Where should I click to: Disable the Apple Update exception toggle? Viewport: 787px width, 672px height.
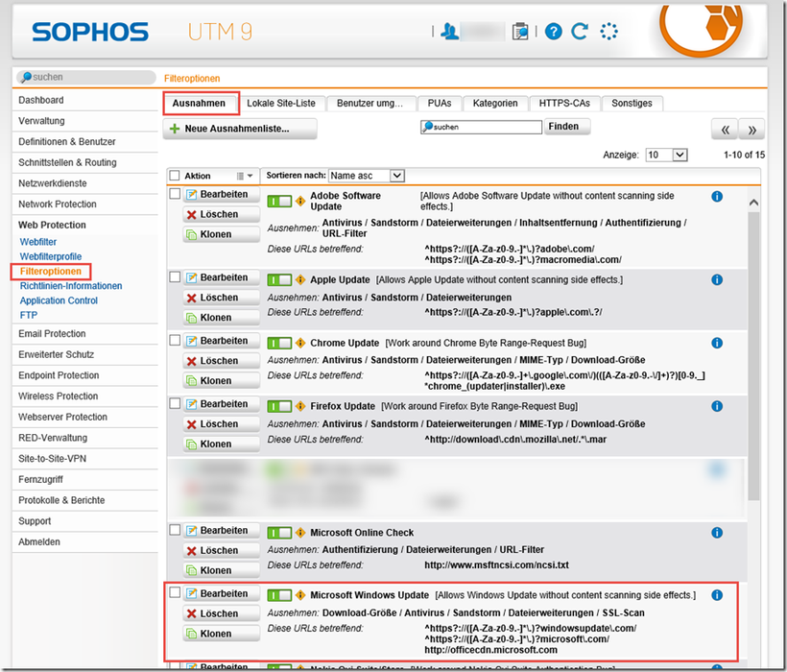(x=279, y=280)
